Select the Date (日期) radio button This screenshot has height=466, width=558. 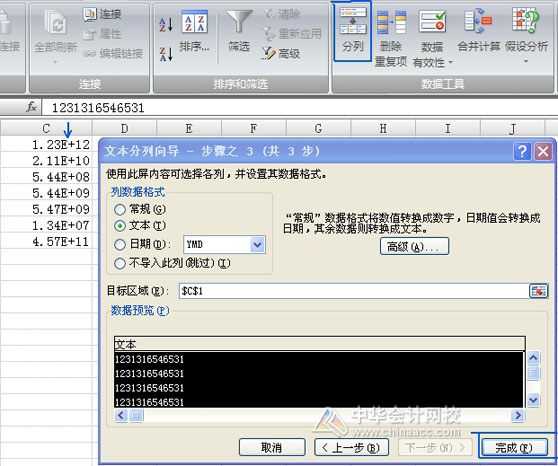120,245
